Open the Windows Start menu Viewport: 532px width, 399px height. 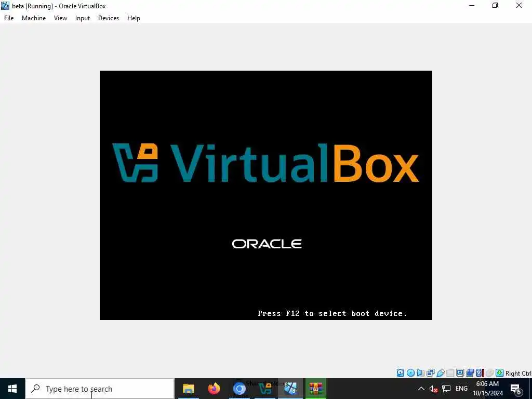pos(12,389)
